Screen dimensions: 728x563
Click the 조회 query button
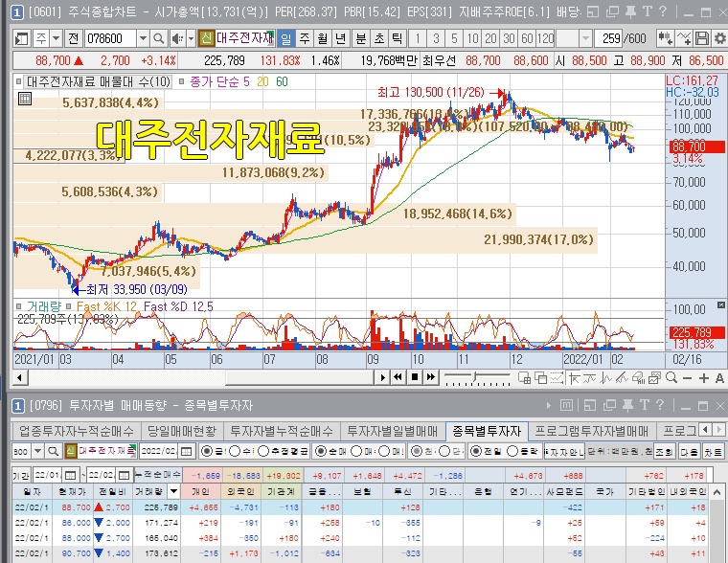click(x=665, y=451)
